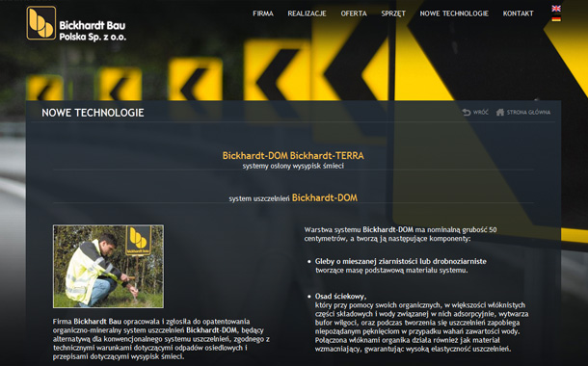
Task: Open the KONTAKT page
Action: tap(518, 13)
